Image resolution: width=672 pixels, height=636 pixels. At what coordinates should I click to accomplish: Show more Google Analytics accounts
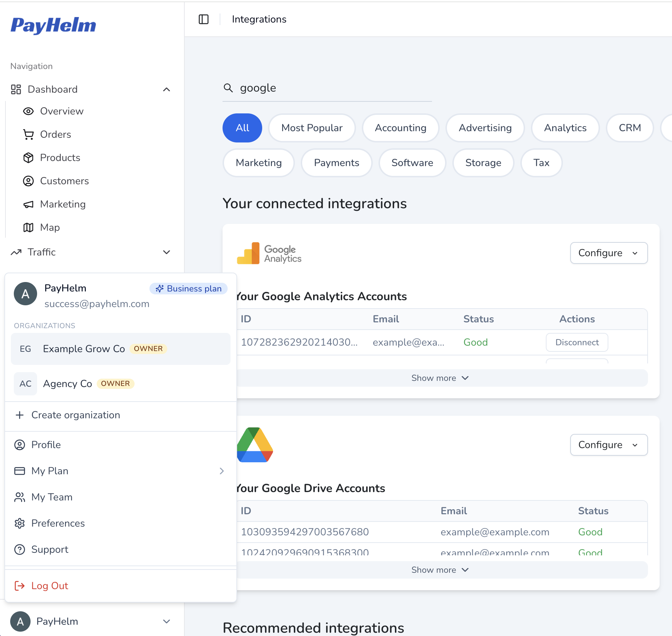[x=440, y=378]
